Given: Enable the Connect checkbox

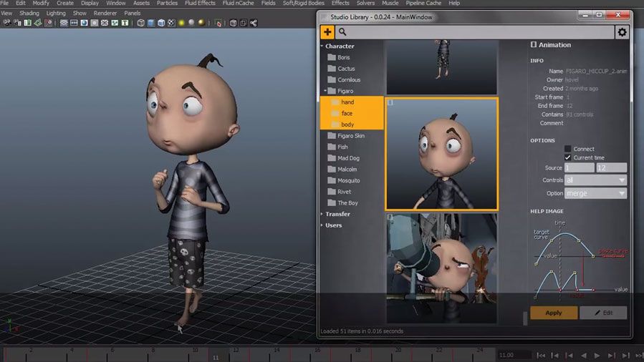Looking at the screenshot, I should [567, 149].
